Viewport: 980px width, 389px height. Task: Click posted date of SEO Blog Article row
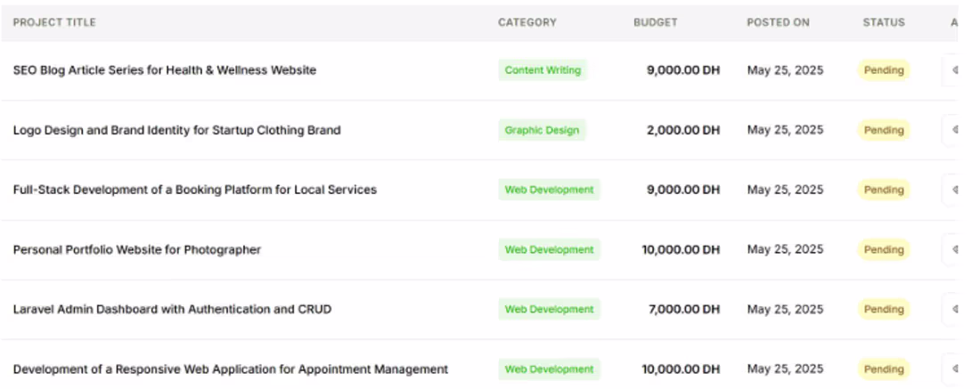[x=785, y=70]
